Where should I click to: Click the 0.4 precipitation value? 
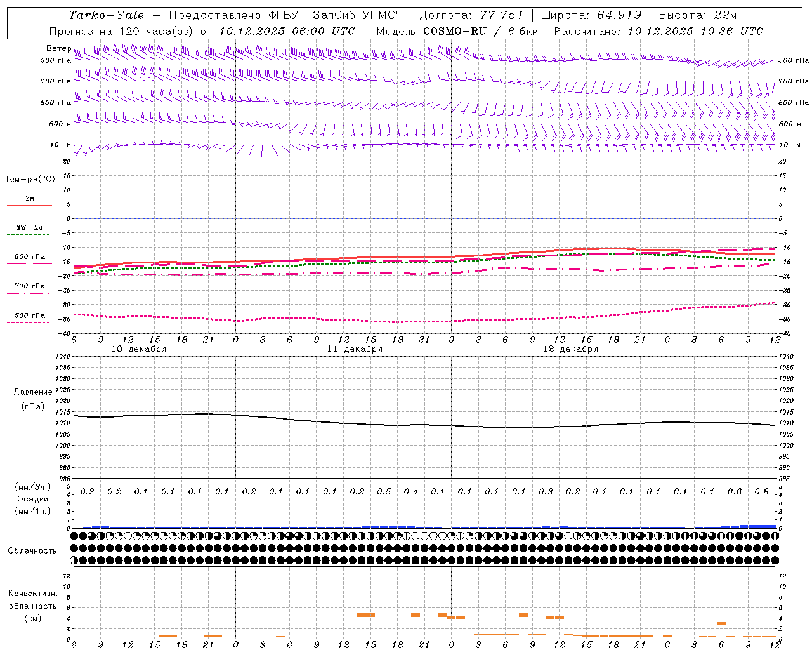[411, 492]
